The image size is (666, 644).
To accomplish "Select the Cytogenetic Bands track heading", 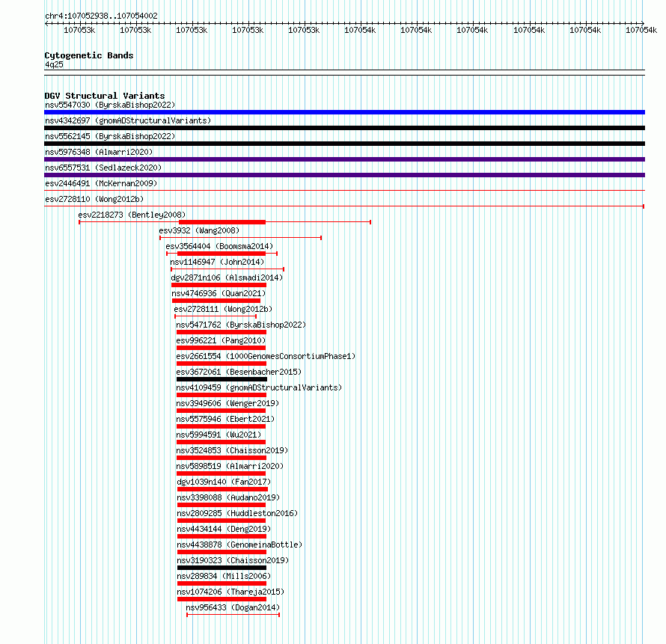I will click(x=89, y=55).
